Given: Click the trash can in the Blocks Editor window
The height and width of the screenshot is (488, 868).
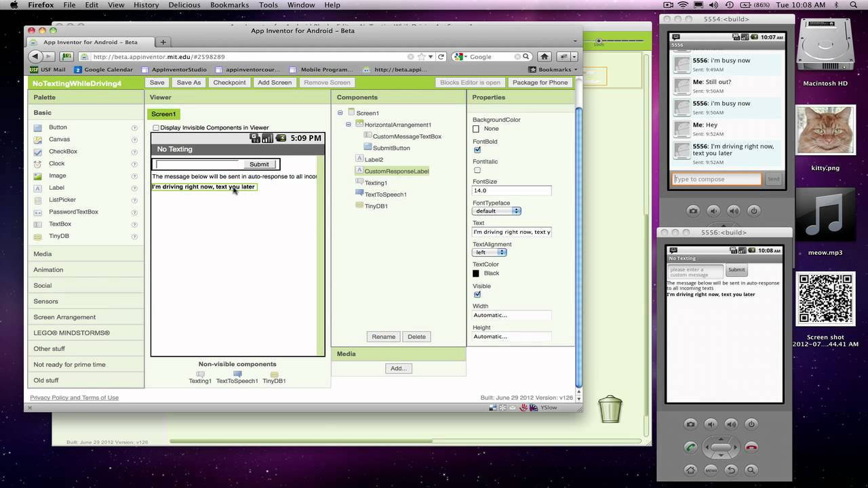Looking at the screenshot, I should (x=610, y=409).
